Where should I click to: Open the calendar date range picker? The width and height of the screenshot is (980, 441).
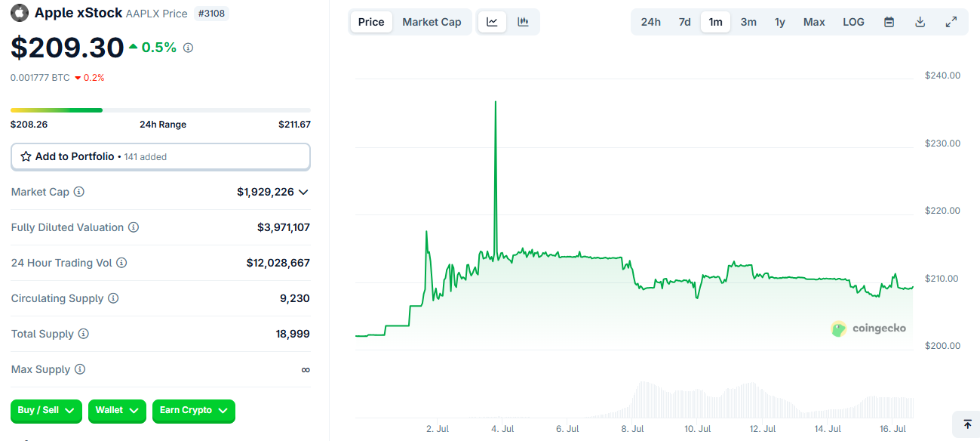[x=889, y=22]
